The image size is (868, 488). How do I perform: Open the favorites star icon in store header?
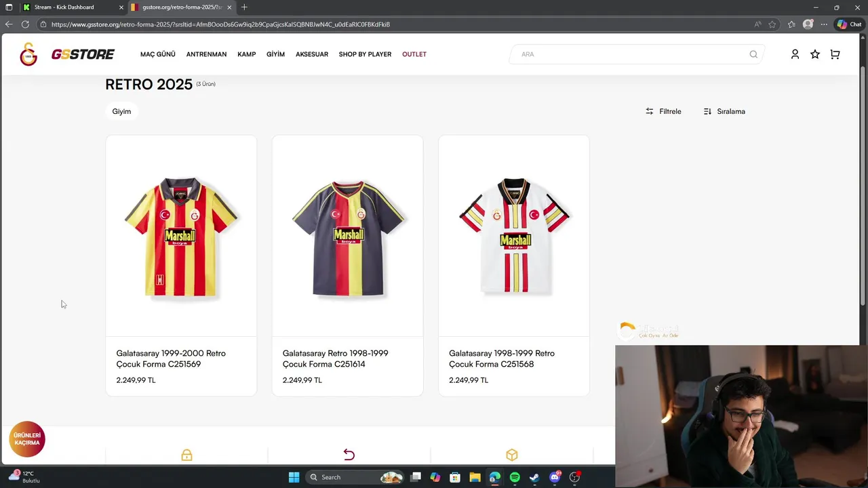(x=815, y=54)
